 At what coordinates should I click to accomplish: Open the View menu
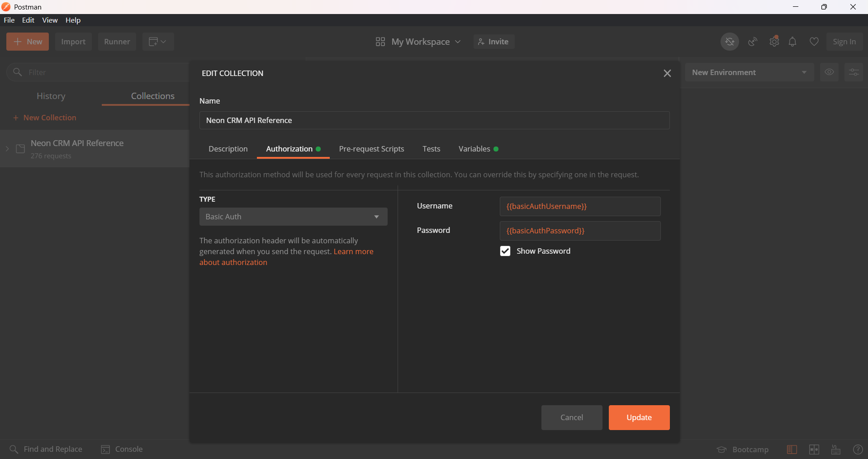tap(50, 20)
